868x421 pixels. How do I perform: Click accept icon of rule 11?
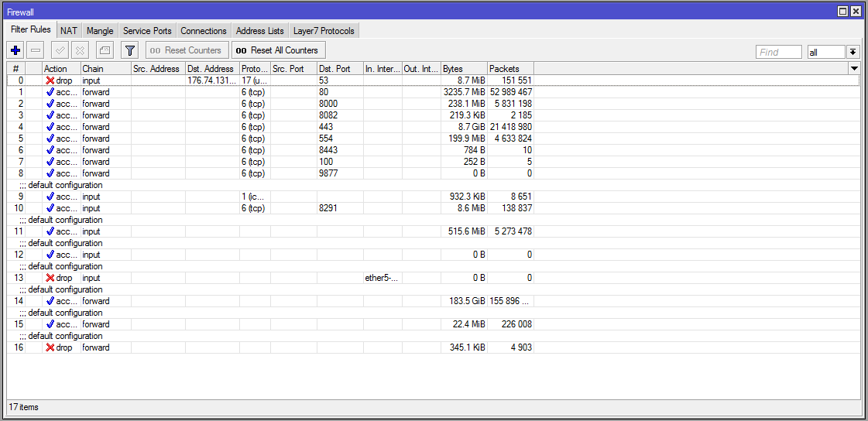tap(50, 232)
